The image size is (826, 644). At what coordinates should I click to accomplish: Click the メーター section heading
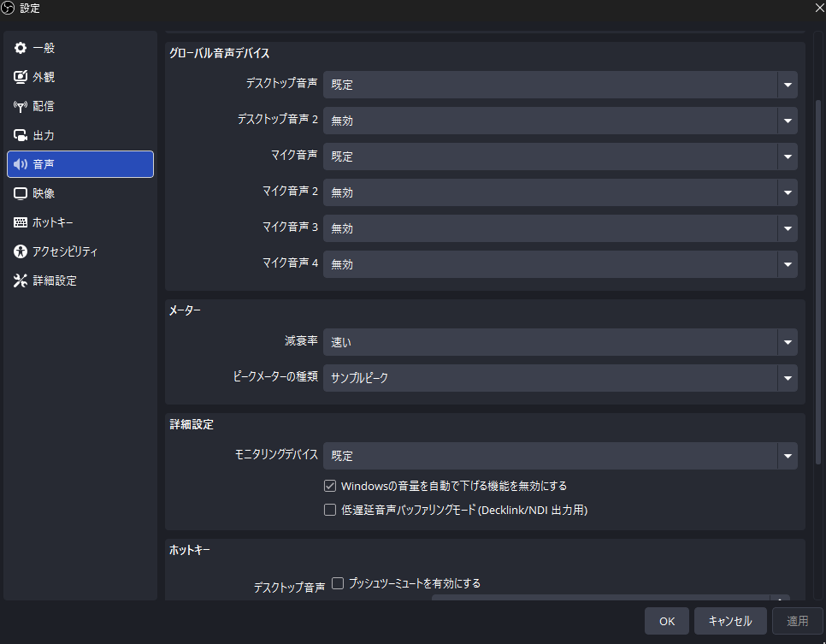point(185,310)
